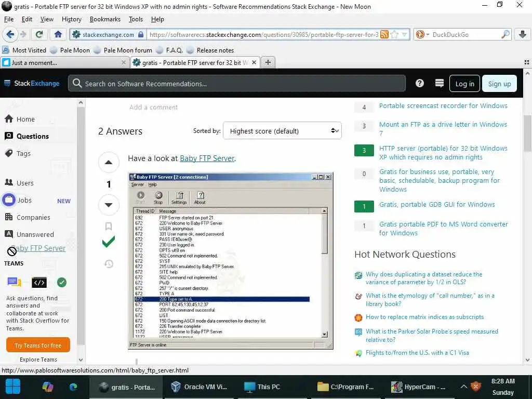
Task: Click the Baby FTP Server screenshot image
Action: click(x=231, y=261)
